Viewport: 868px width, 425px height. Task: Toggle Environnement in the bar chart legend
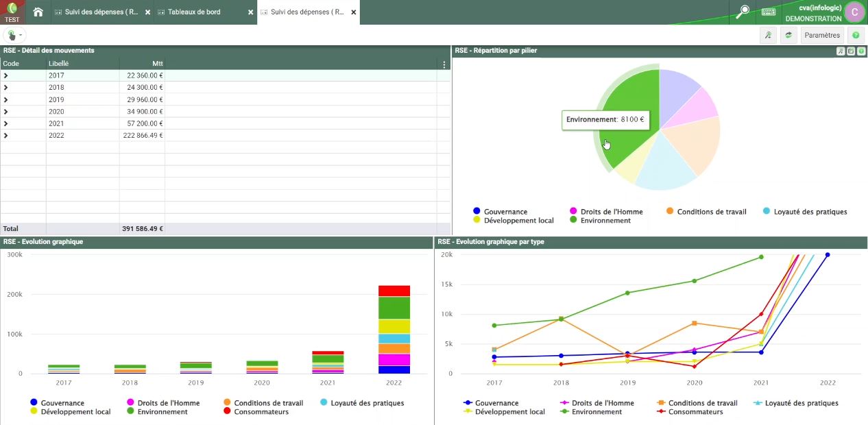(x=157, y=412)
